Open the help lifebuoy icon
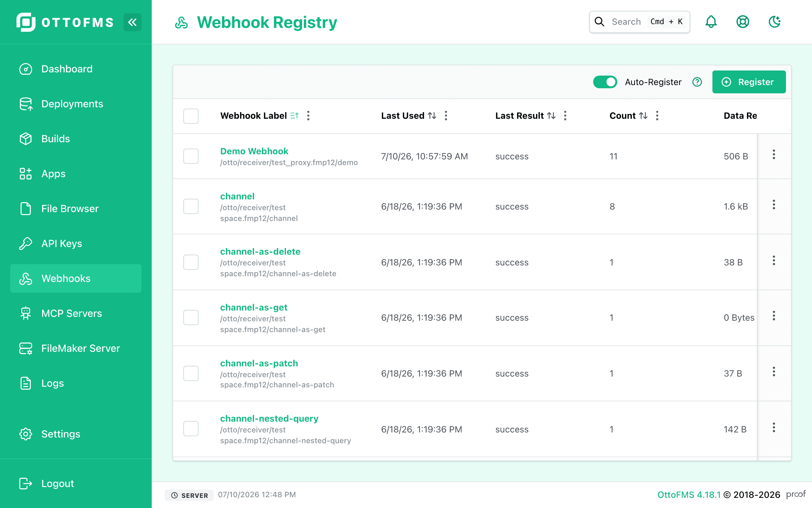812x508 pixels. coord(743,22)
